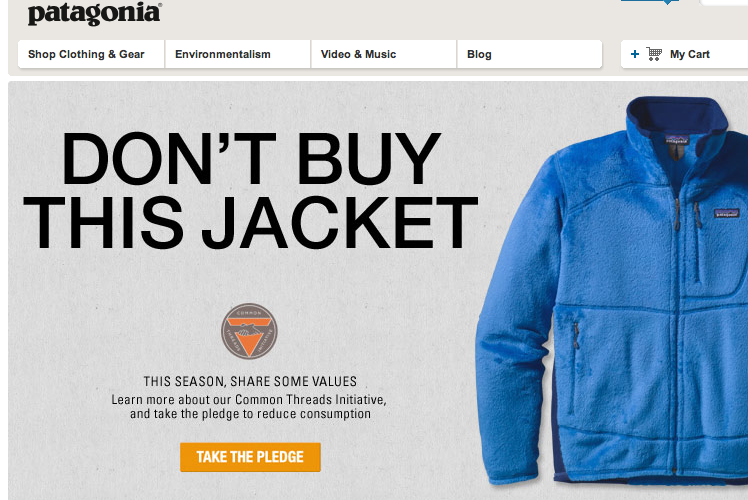Click the jacket's front zipper pull

pos(677,215)
